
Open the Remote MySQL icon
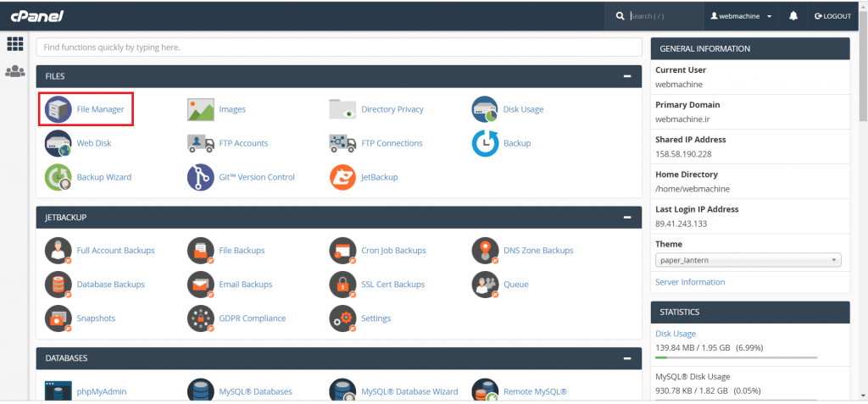click(x=485, y=390)
